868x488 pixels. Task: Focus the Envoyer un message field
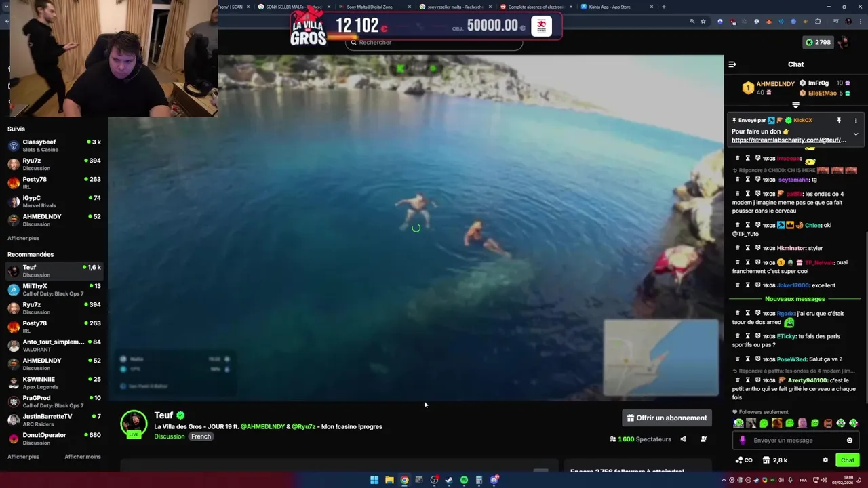[796, 440]
